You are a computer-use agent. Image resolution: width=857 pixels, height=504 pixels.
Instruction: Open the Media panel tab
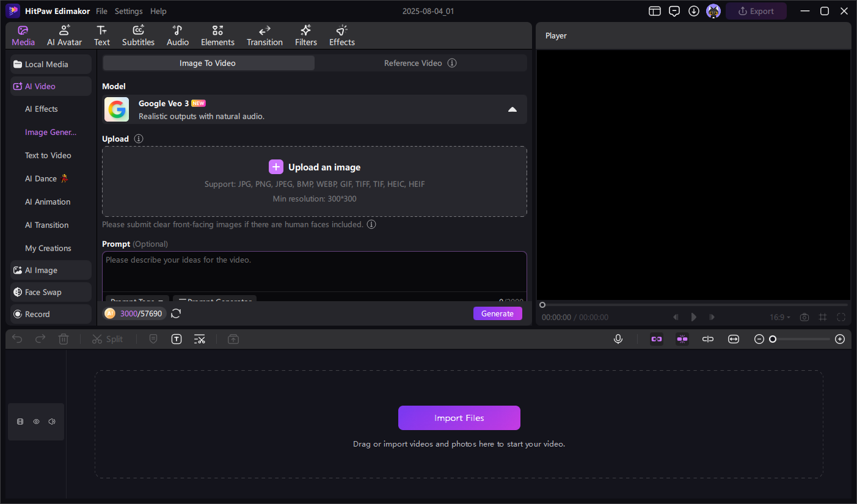[x=23, y=36]
